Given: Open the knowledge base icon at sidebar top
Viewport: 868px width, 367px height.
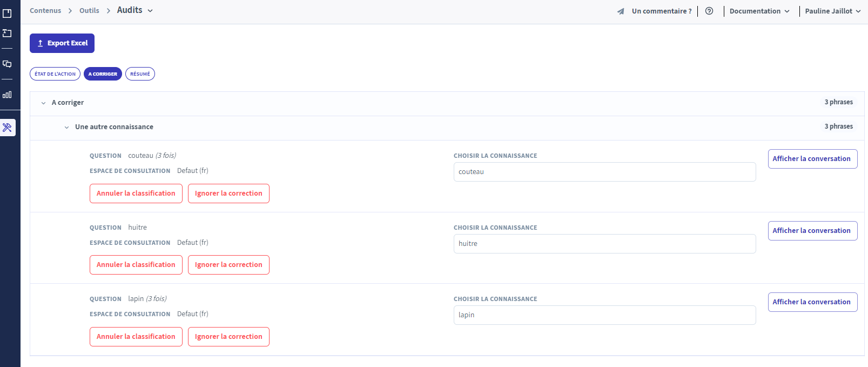Looking at the screenshot, I should (x=7, y=14).
